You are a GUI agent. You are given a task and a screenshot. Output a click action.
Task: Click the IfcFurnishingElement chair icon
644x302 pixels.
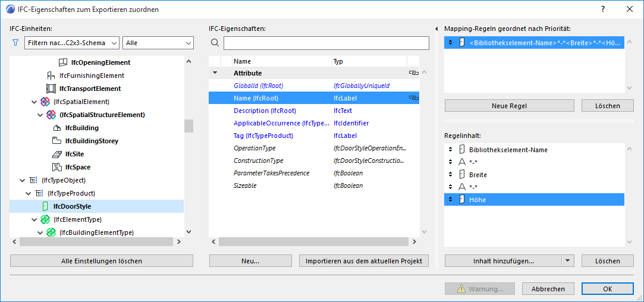point(51,75)
